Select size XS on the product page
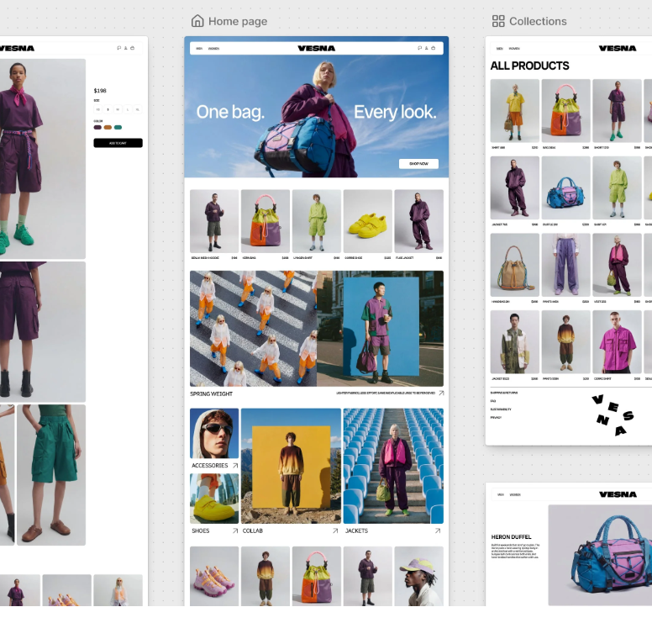Image resolution: width=652 pixels, height=644 pixels. pos(98,109)
